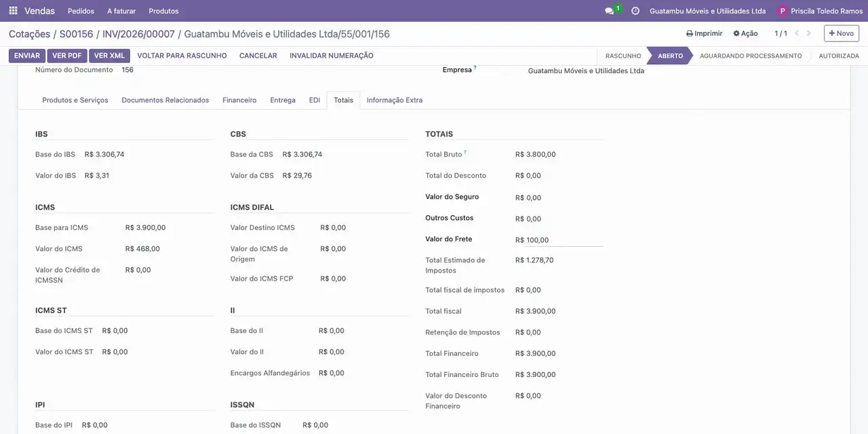Switch to the Financeiro tab
868x434 pixels.
tap(239, 100)
